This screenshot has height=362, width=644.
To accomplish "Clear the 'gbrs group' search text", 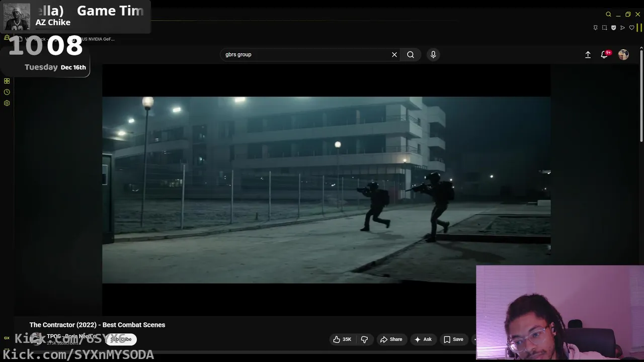I will click(x=394, y=54).
